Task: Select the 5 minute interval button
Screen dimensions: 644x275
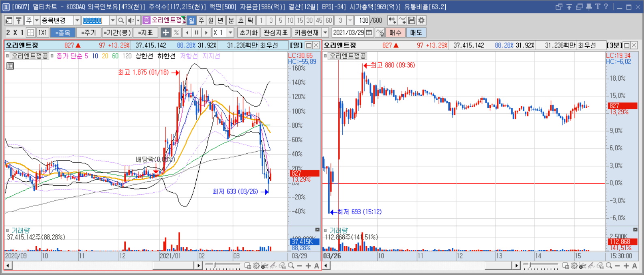Action: [281, 20]
